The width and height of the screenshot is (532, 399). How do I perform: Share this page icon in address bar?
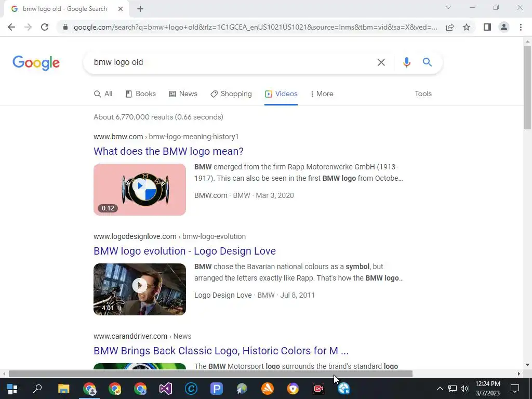(450, 27)
